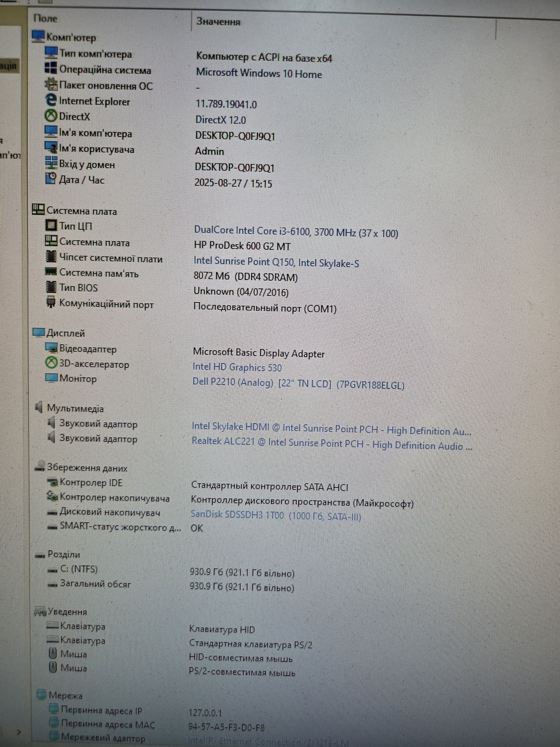Click the 3D-акселератор Xbox icon
The height and width of the screenshot is (747, 560).
pyautogui.click(x=51, y=362)
